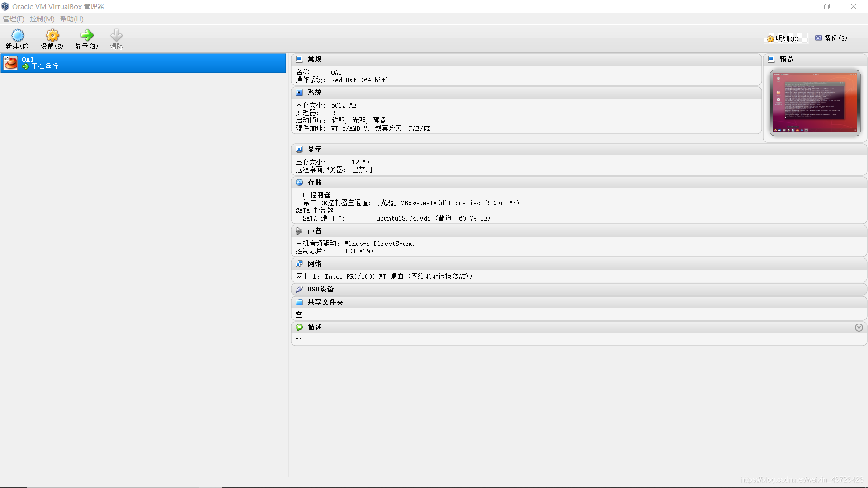
Task: Click the 12 MB video memory value
Action: (x=360, y=162)
